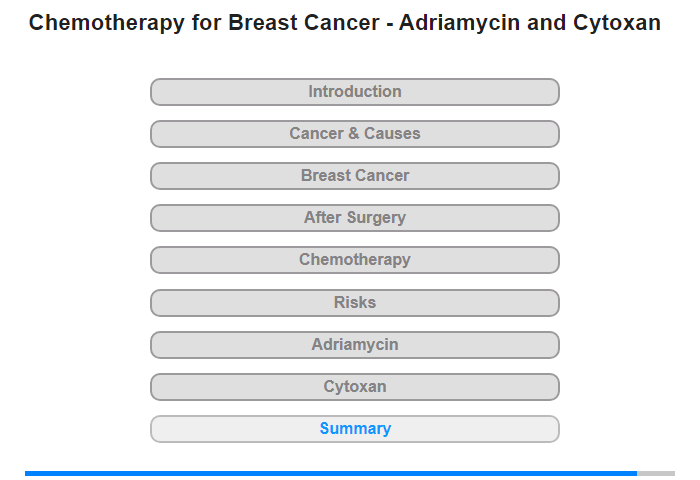
Task: Click the middle of the blue progress bar
Action: click(x=331, y=473)
